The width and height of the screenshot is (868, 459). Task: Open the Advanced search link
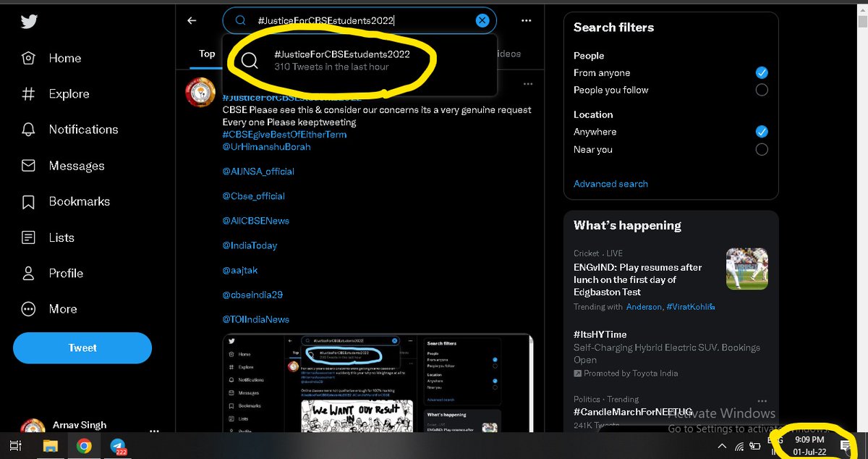pos(610,184)
